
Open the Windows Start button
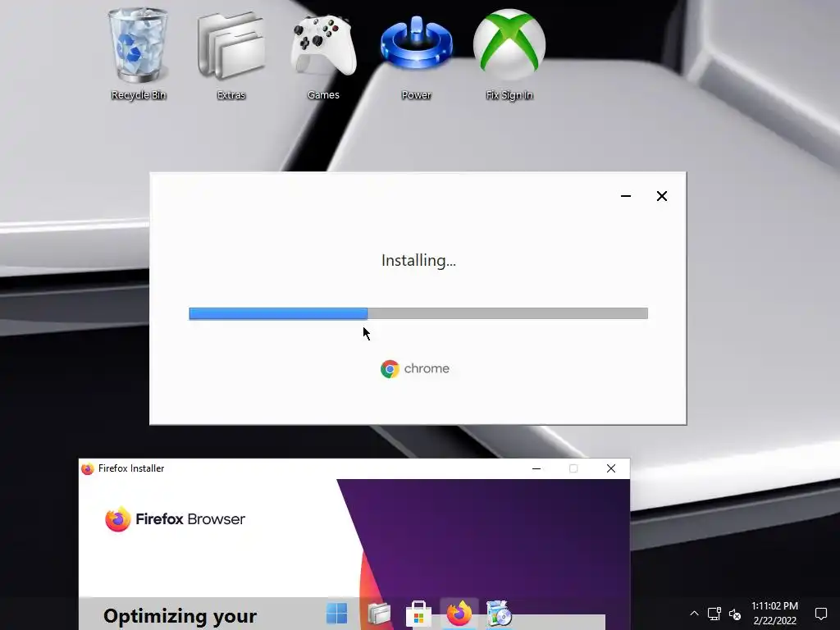click(337, 614)
